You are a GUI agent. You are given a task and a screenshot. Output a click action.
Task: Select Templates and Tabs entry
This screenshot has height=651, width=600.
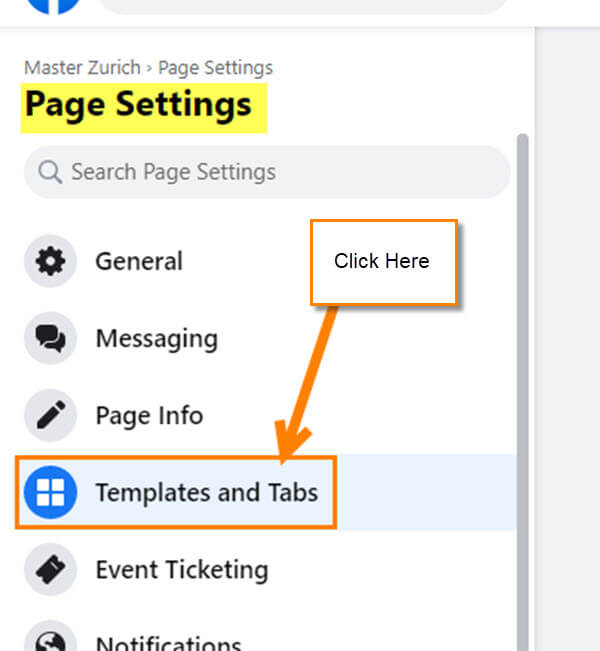pyautogui.click(x=266, y=492)
